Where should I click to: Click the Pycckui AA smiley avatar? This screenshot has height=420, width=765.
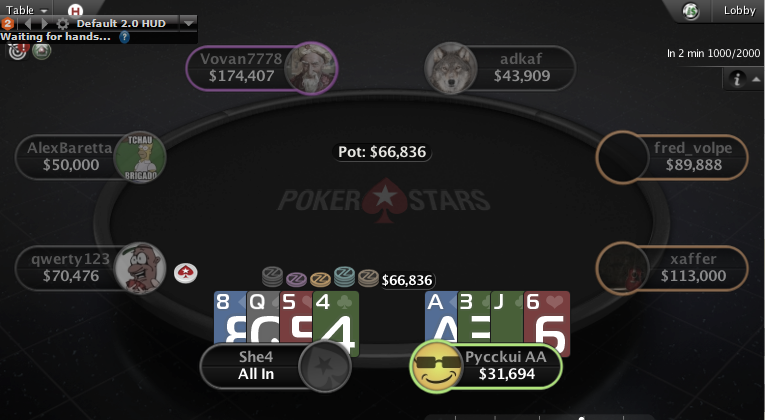[437, 367]
